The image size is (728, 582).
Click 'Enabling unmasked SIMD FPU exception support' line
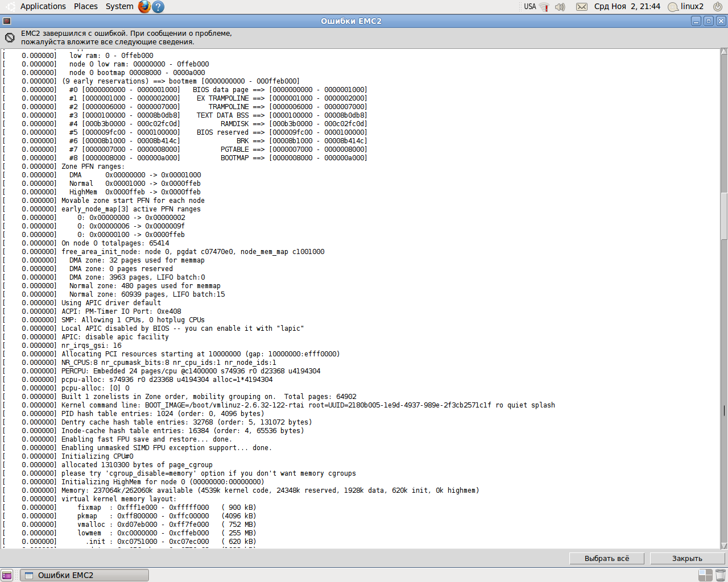[167, 448]
